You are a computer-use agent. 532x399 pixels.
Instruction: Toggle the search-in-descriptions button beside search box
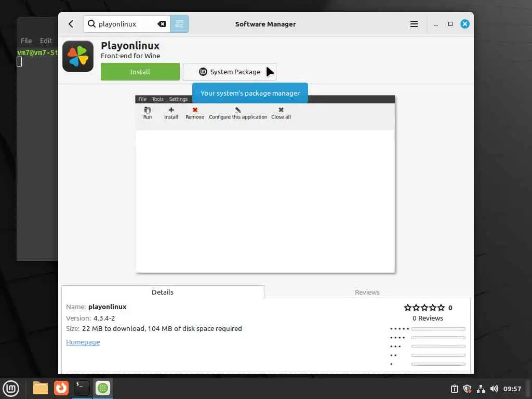coord(179,24)
